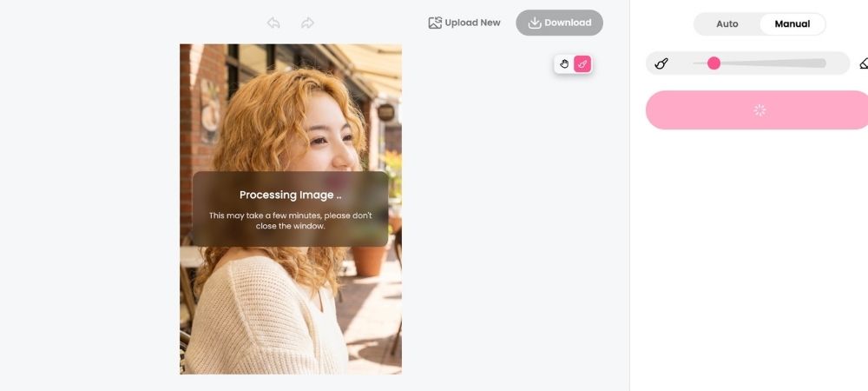Click the pink brush size slider handle
Image resolution: width=868 pixels, height=391 pixels.
coord(714,63)
